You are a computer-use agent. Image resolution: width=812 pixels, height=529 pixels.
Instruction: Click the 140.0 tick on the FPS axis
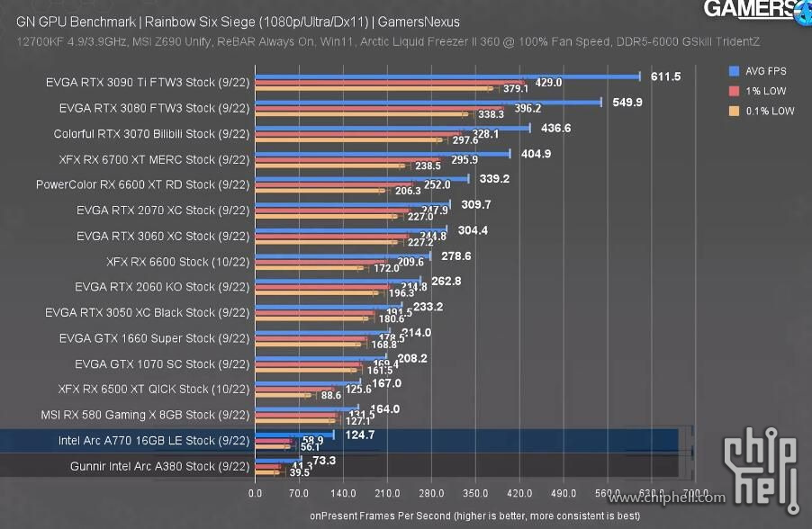pyautogui.click(x=343, y=493)
